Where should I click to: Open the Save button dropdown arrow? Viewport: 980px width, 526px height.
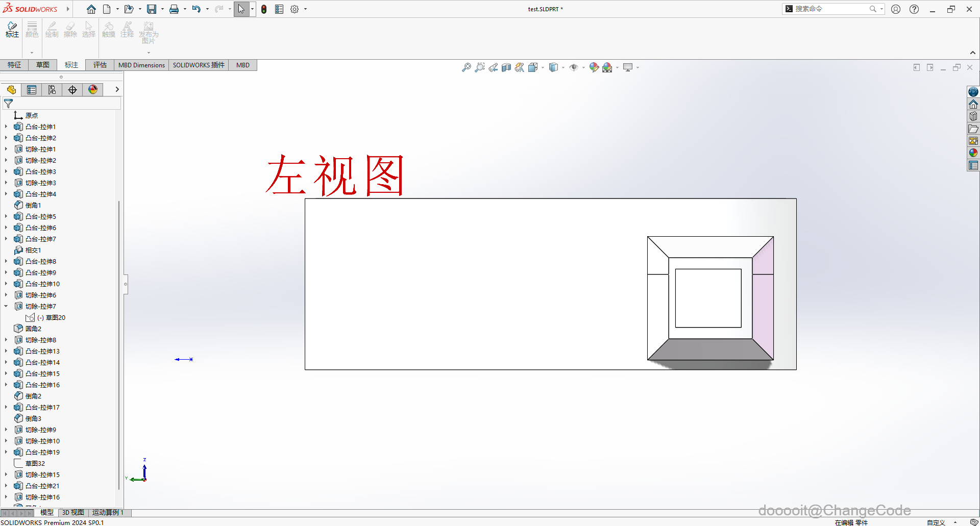pos(162,9)
